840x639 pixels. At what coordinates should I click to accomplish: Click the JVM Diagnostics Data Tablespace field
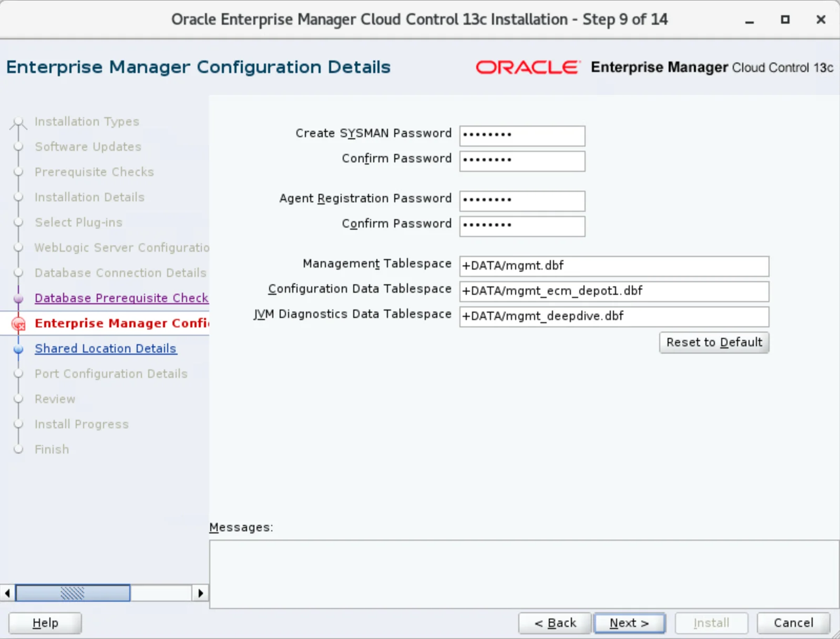[613, 316]
